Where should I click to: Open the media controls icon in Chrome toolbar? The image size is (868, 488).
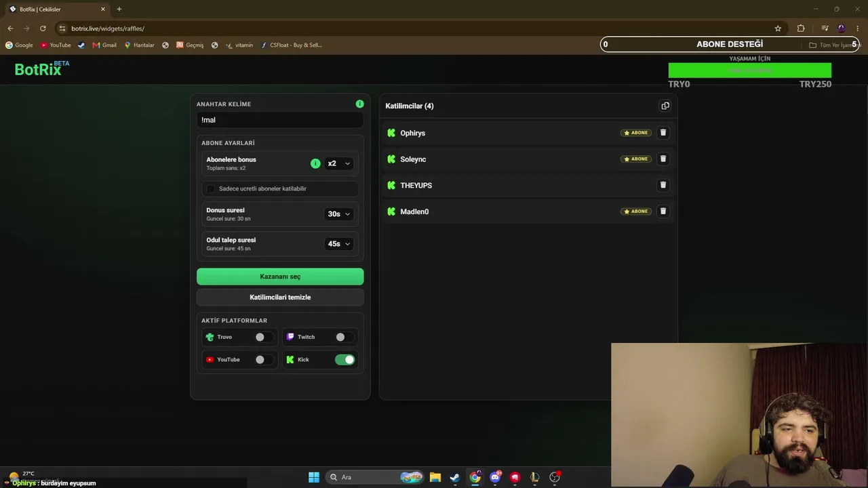tap(825, 28)
